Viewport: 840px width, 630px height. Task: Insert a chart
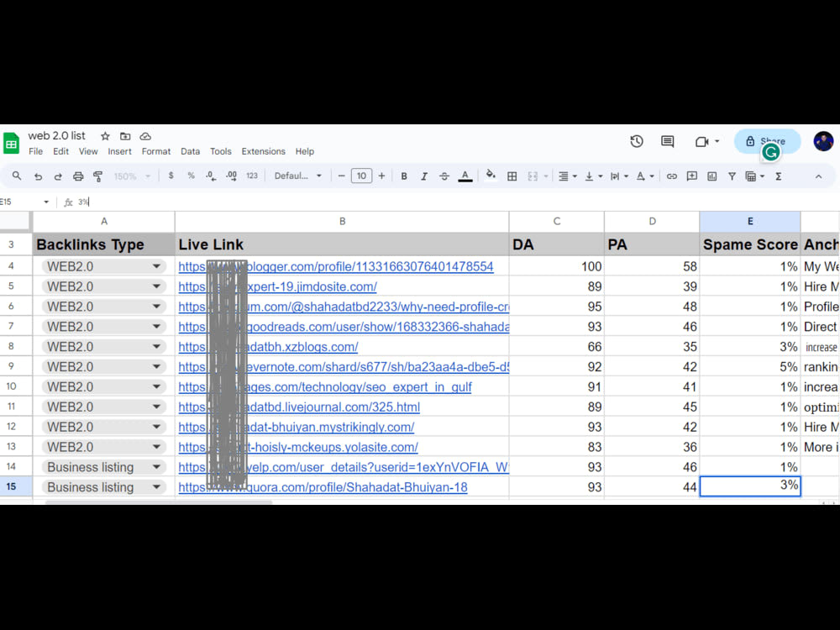pos(712,176)
